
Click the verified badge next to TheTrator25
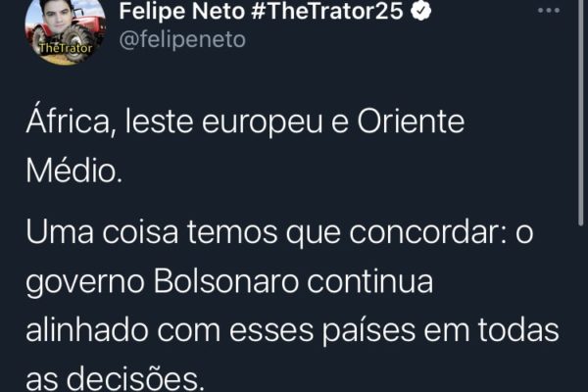click(x=420, y=11)
